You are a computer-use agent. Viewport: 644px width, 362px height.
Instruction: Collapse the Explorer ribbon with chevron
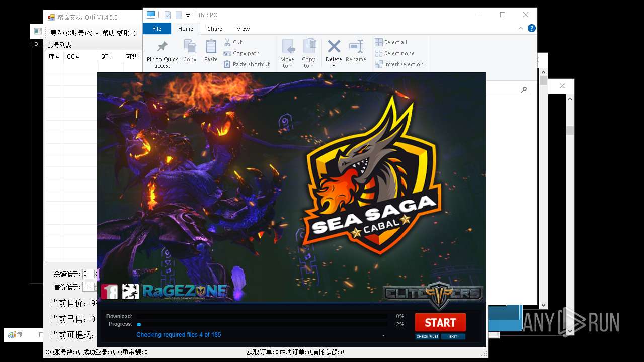[x=522, y=29]
